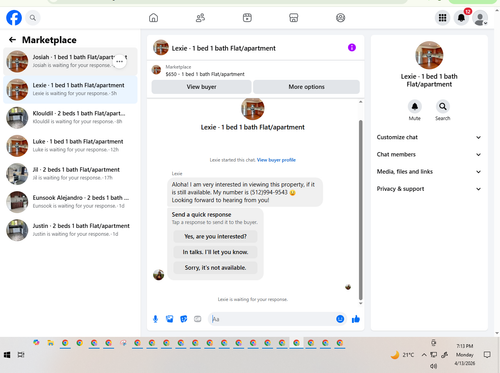Open Luke's 1 bed 1 bath conversation
This screenshot has width=500, height=373.
click(x=70, y=146)
